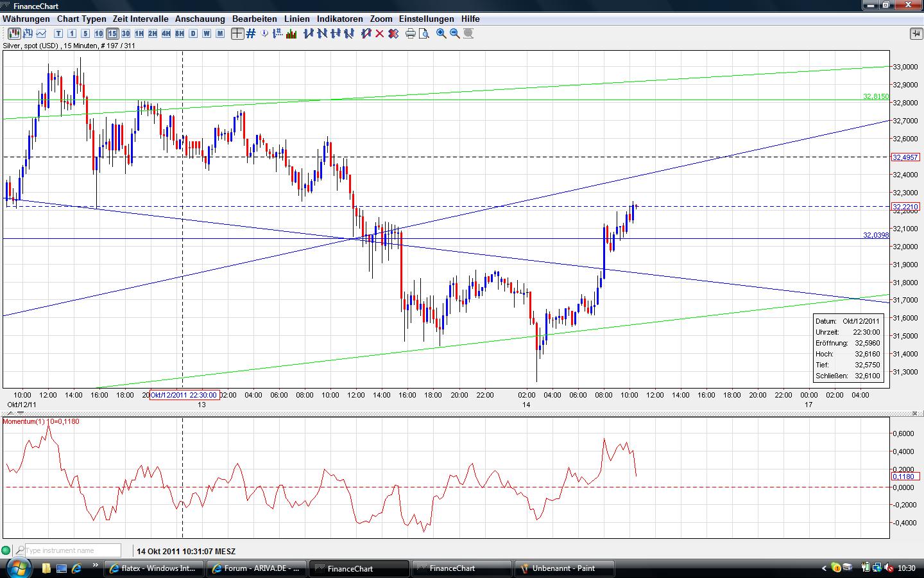Select the second blue line drawing tool
Image resolution: width=924 pixels, height=578 pixels.
click(322, 33)
